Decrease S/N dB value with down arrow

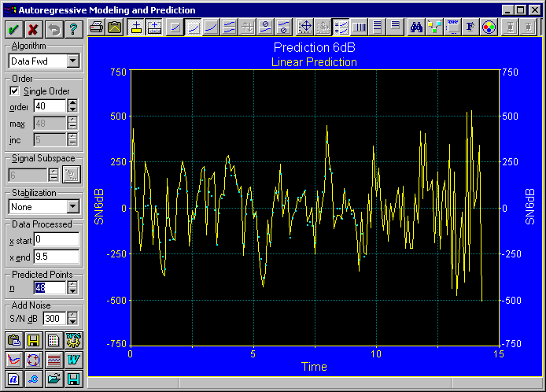point(72,321)
